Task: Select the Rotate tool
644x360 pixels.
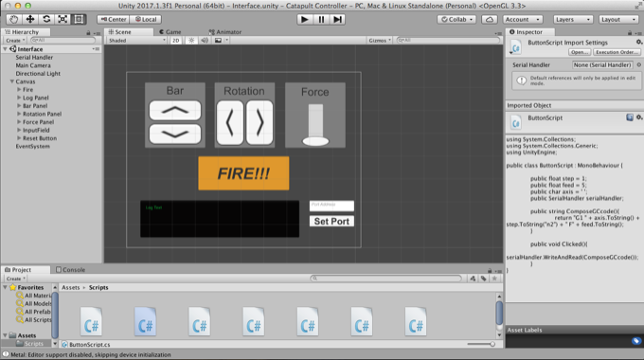Action: [46, 19]
